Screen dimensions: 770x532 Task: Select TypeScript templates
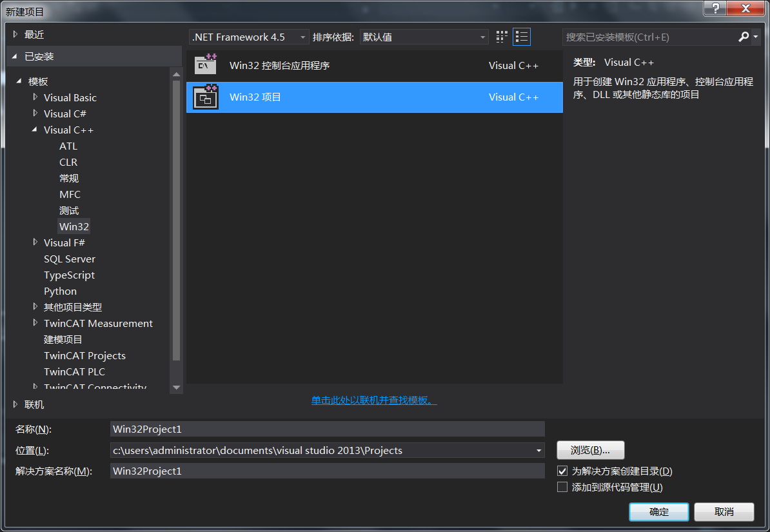click(x=69, y=275)
